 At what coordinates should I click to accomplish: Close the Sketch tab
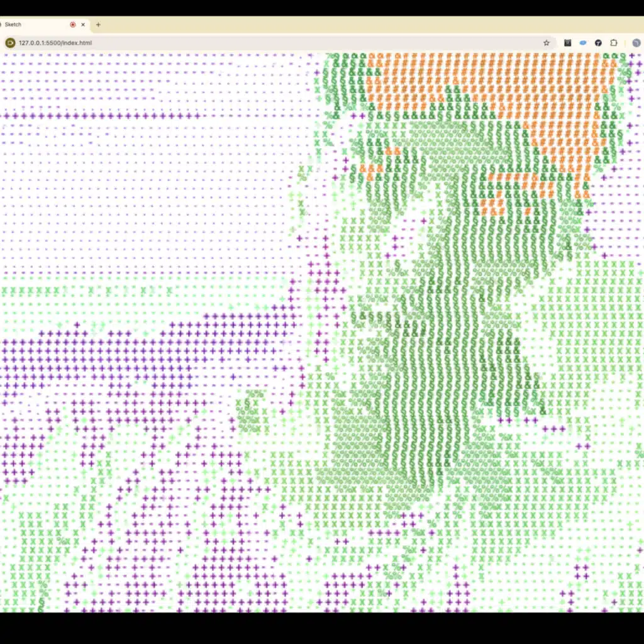coord(84,25)
